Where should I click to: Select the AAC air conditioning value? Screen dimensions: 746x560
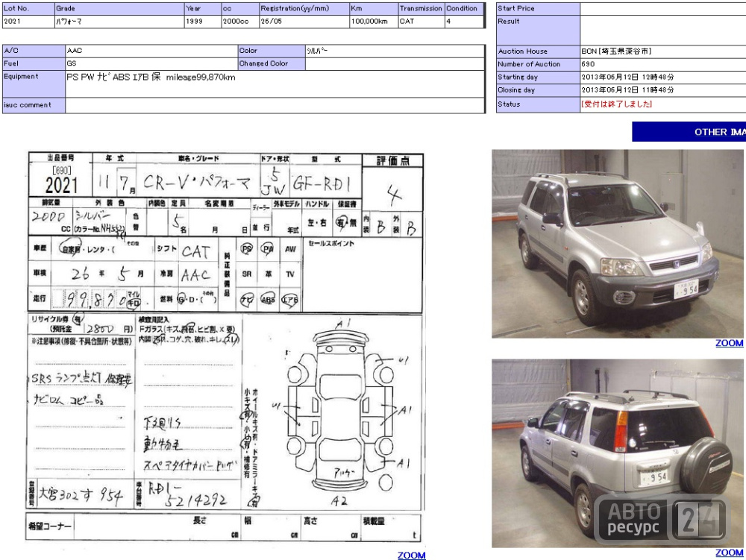click(x=151, y=51)
